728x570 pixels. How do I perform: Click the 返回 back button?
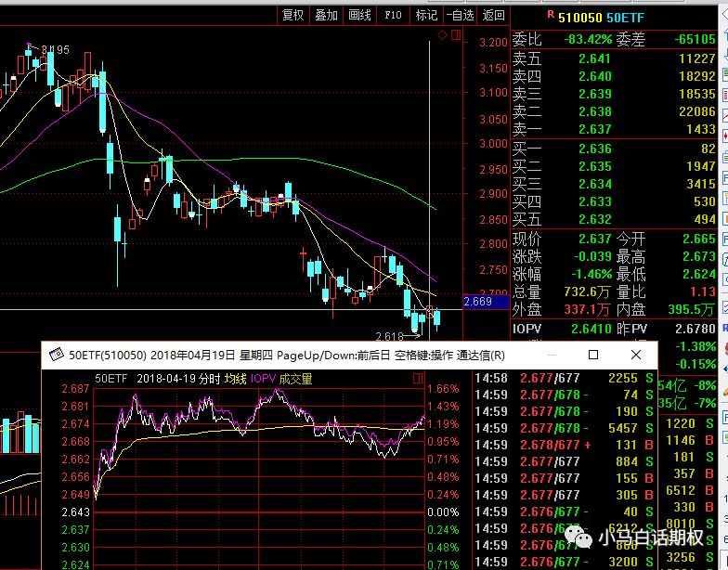tap(493, 15)
